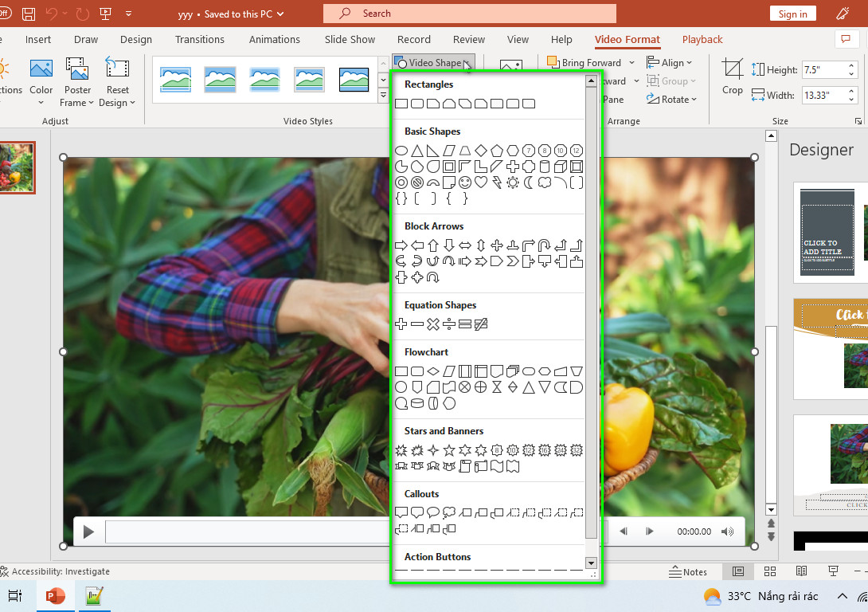This screenshot has width=868, height=612.
Task: Toggle the Notes pane in status bar
Action: click(x=688, y=572)
